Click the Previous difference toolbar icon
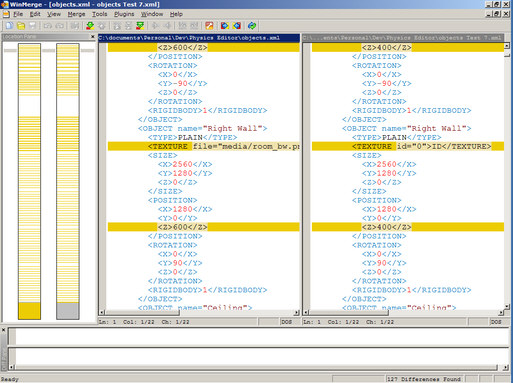Image resolution: width=513 pixels, height=383 pixels. click(x=102, y=26)
